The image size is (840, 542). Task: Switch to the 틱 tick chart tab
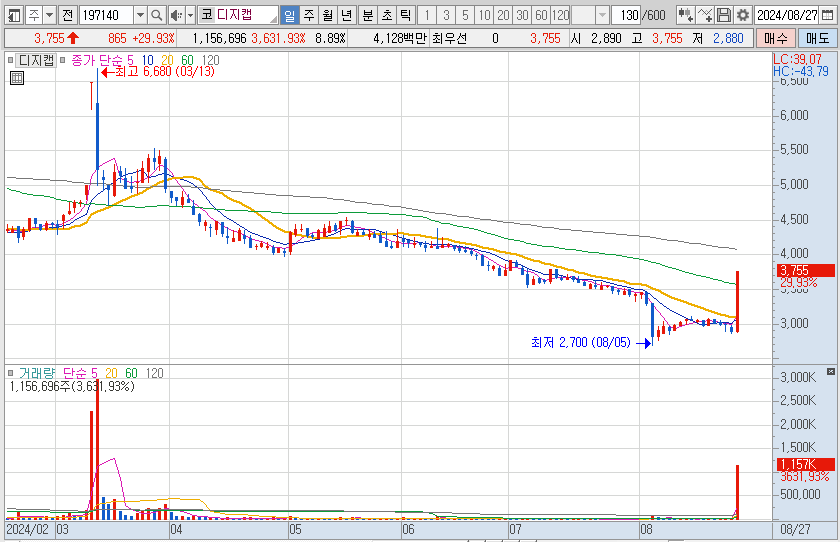pos(406,15)
